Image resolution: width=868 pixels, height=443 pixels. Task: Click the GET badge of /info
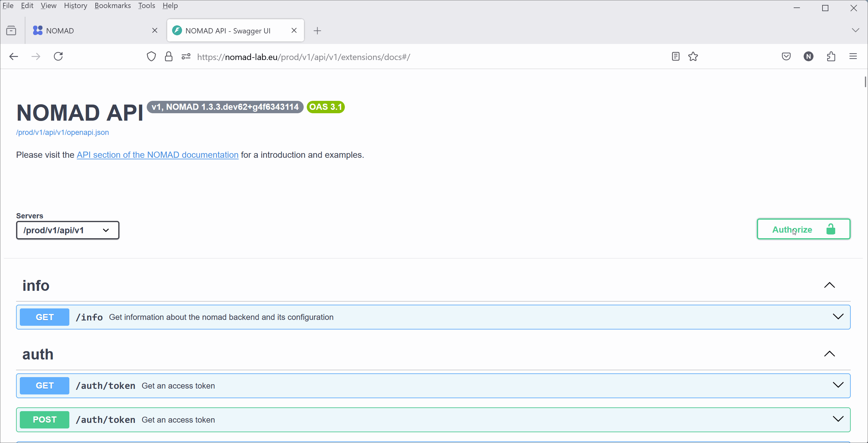(x=45, y=317)
